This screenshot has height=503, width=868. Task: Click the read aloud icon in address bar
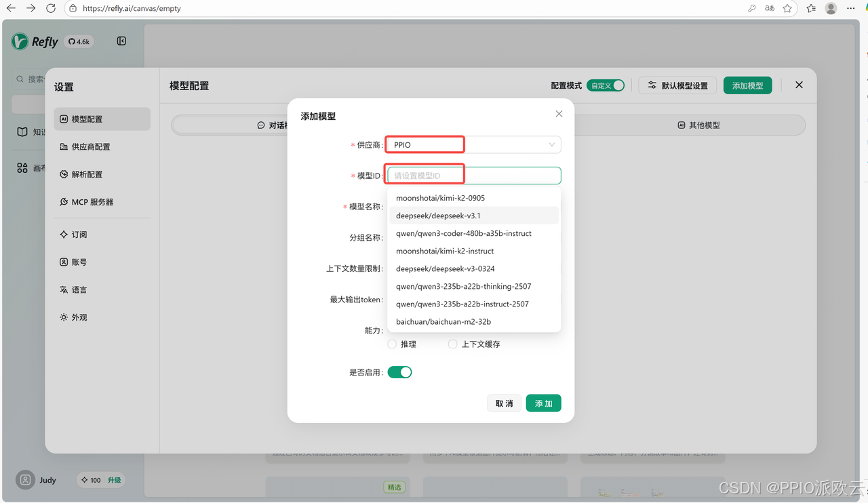pyautogui.click(x=770, y=9)
